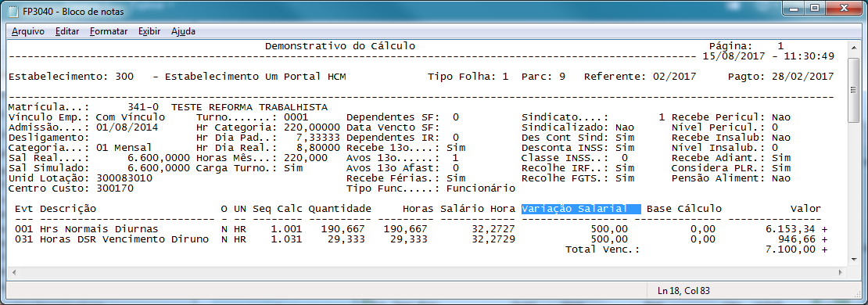Open the Editar menu
868x305 pixels.
click(67, 31)
